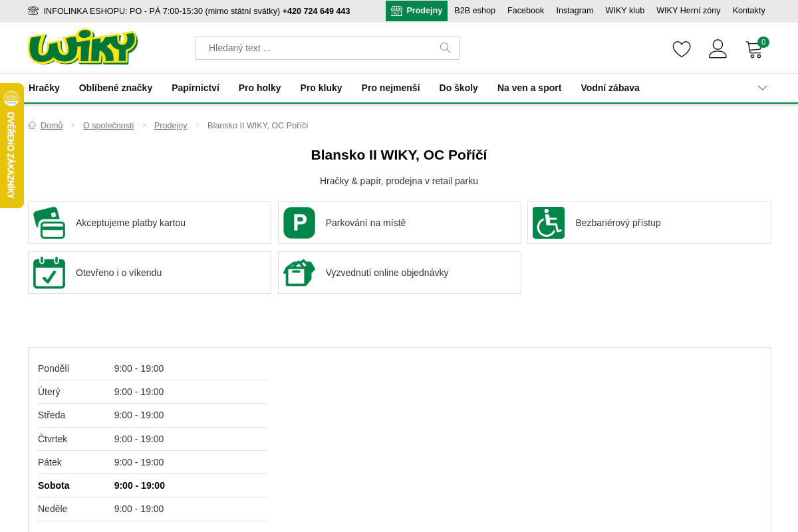
Task: Expand more categories chevron in navigation
Action: pos(762,88)
